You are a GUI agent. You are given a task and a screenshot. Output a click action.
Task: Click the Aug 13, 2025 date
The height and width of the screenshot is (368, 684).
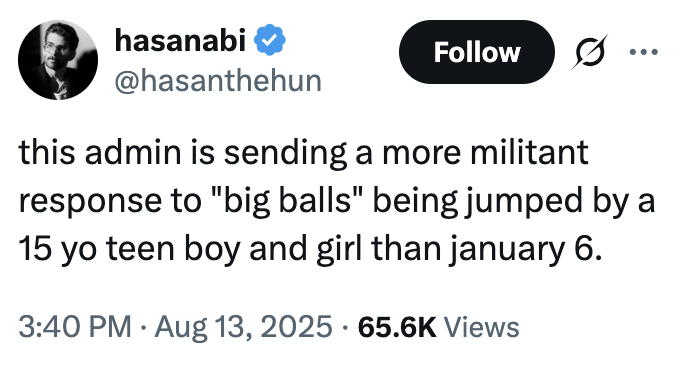[x=243, y=327]
